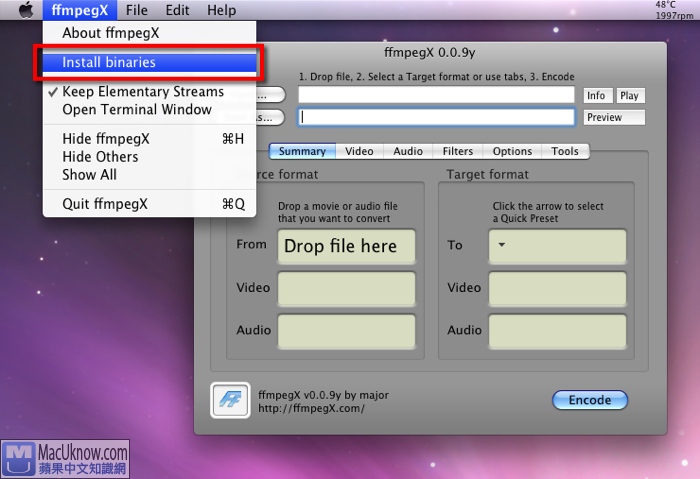Click the ffmpegX v0.0.9y by major text
The image size is (700, 479).
[x=323, y=395]
